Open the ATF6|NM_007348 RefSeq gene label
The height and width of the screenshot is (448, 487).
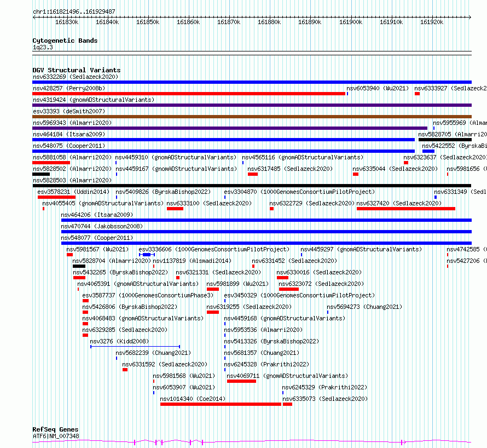coord(56,436)
